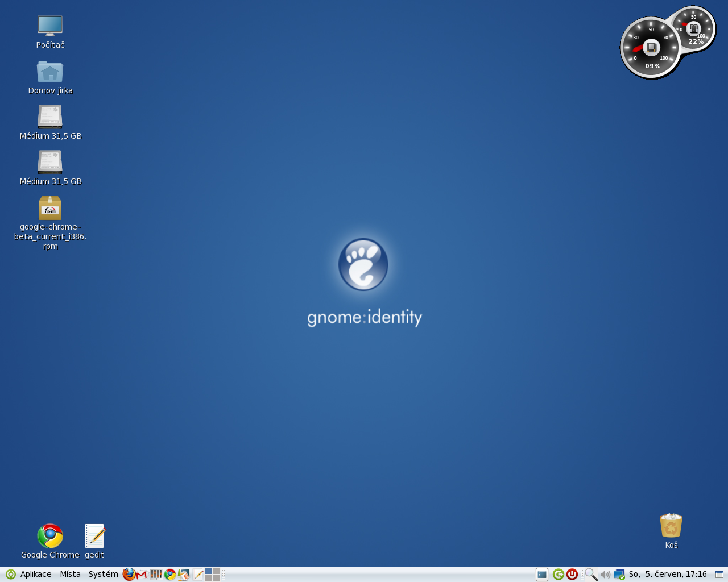Viewport: 728px width, 582px height.
Task: Switch to the second workspace
Action: point(216,571)
